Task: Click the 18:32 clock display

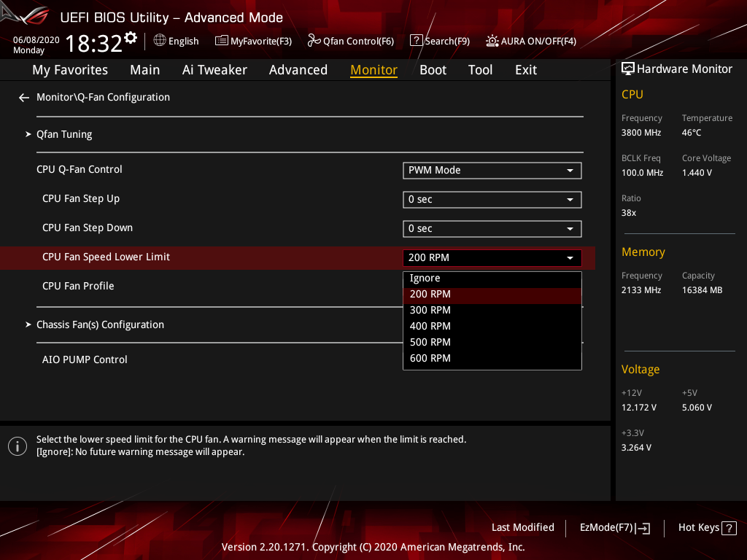Action: coord(94,43)
